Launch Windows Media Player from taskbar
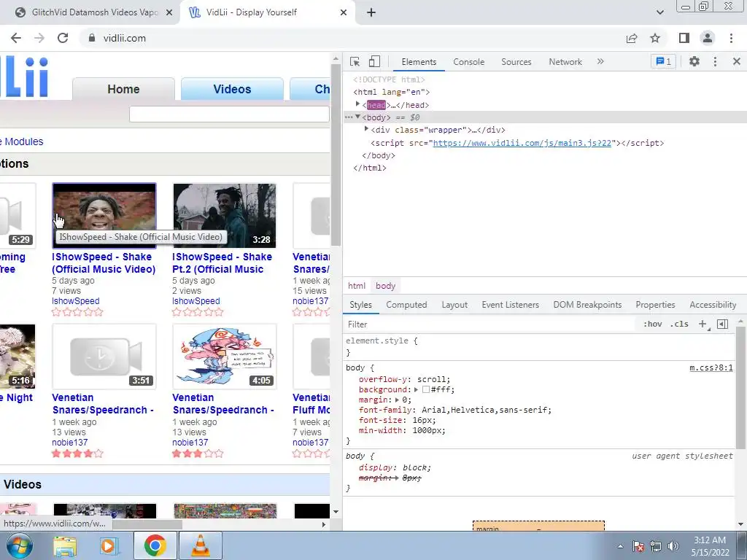 [109, 546]
